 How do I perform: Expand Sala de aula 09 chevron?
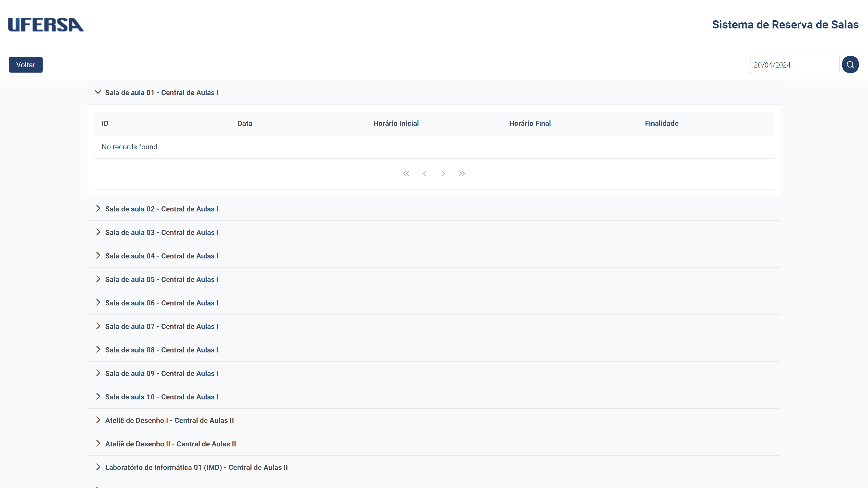tap(98, 373)
